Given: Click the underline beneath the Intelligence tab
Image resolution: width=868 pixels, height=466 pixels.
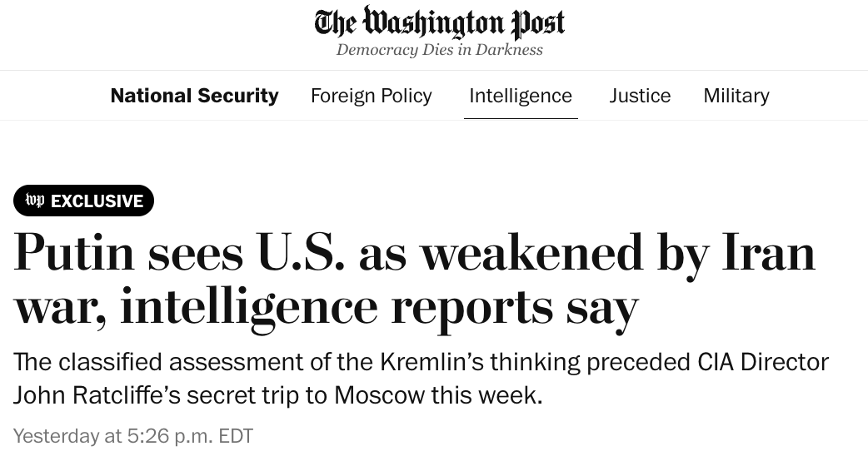Looking at the screenshot, I should click(x=521, y=117).
